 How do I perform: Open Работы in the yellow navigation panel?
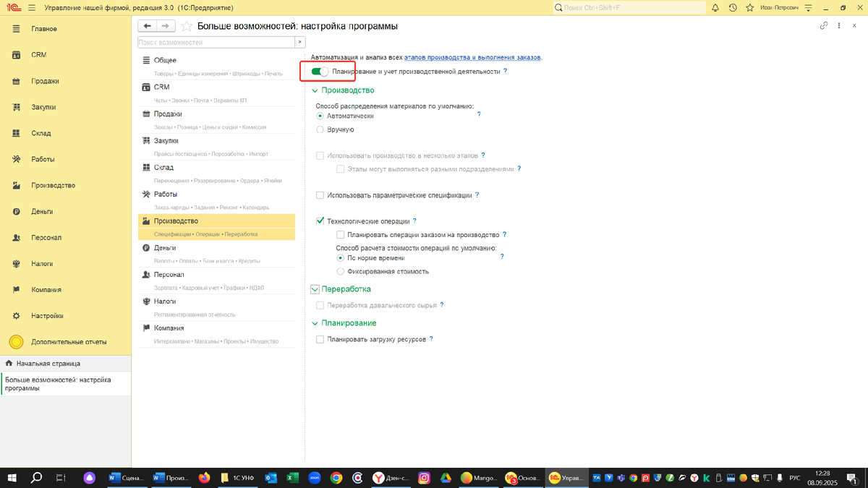(43, 159)
